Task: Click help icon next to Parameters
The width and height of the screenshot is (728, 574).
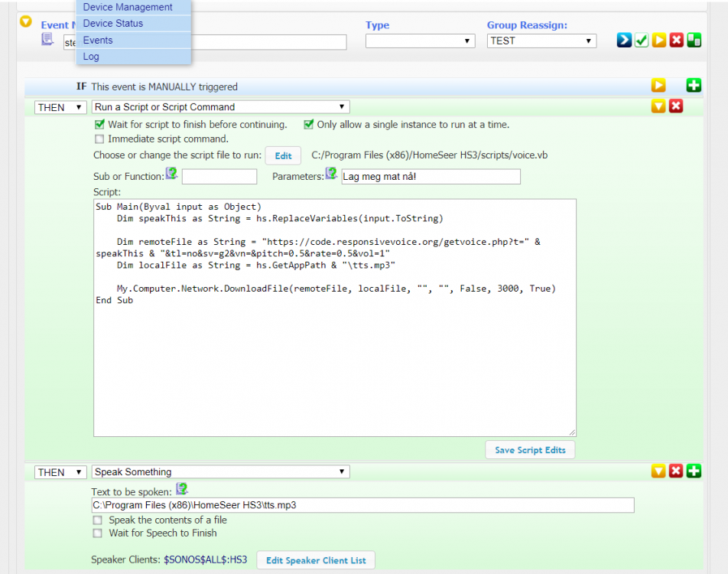Action: (x=331, y=174)
